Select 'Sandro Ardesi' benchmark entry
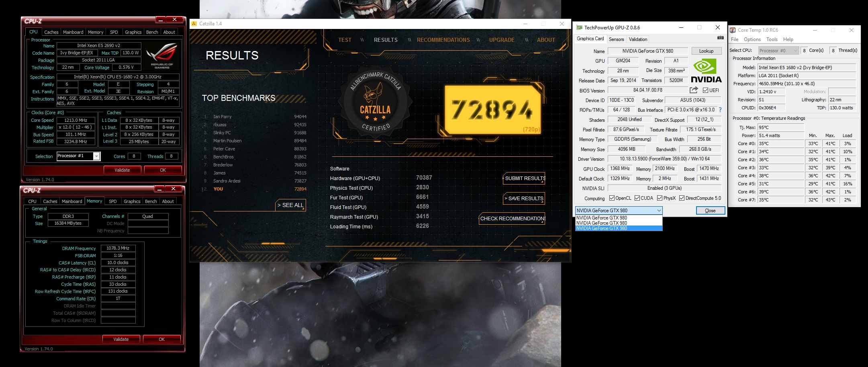 point(255,181)
